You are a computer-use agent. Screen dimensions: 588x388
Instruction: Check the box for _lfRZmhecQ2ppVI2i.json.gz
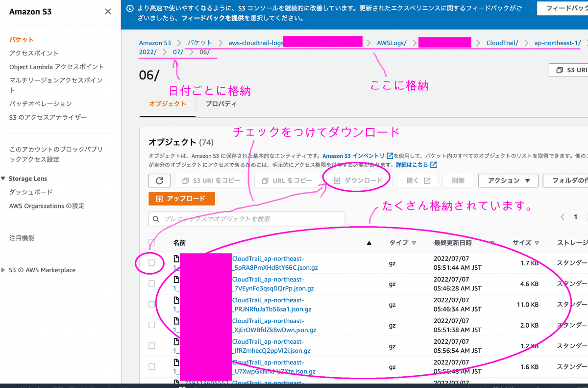click(x=152, y=346)
